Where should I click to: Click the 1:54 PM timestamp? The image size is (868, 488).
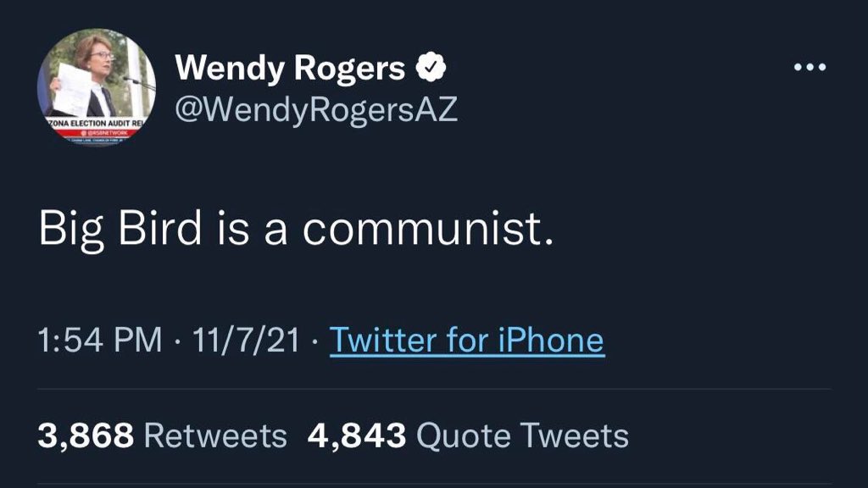pyautogui.click(x=100, y=340)
